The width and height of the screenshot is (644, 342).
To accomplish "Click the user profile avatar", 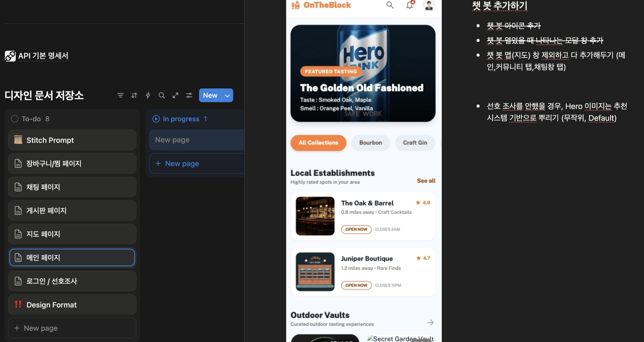I will coord(429,5).
